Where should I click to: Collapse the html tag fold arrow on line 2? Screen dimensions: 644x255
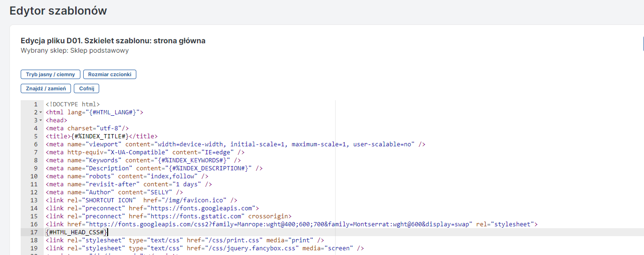click(x=41, y=112)
